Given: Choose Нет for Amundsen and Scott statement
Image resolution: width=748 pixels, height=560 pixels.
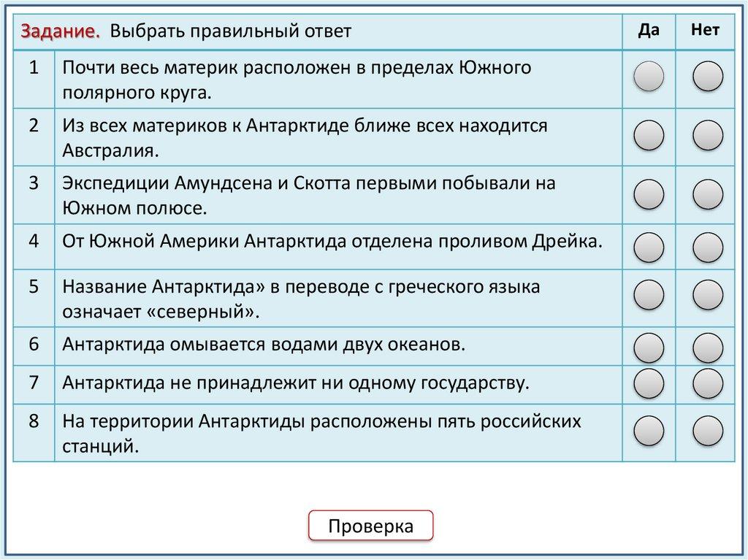Looking at the screenshot, I should 707,193.
